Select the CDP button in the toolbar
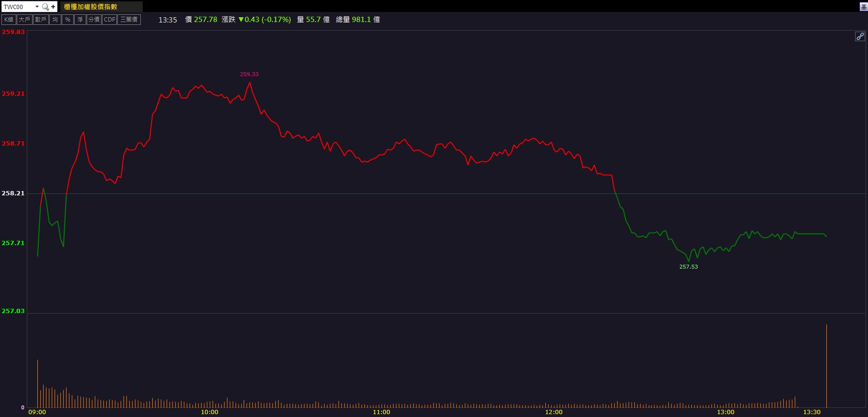868x417 pixels. (x=110, y=20)
